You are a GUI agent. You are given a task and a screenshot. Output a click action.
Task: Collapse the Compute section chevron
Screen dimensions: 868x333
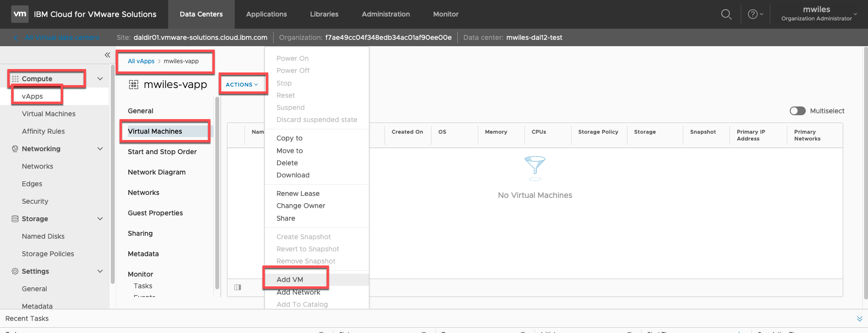coord(100,79)
